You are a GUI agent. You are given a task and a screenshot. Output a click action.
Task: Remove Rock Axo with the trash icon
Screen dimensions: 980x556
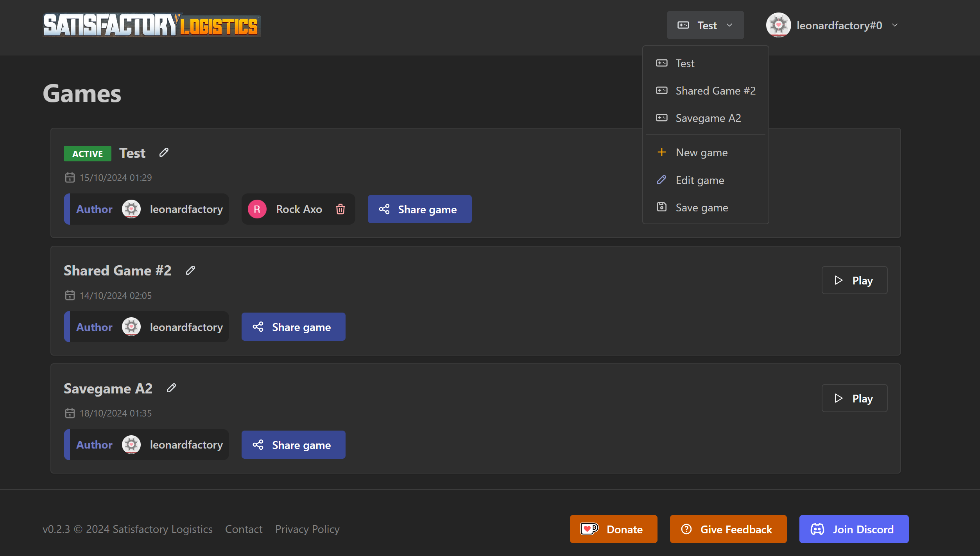coord(340,209)
